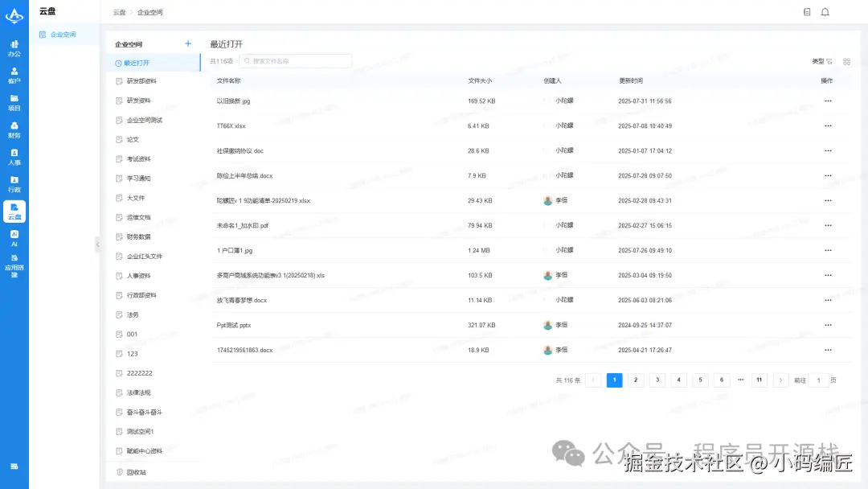Open the actions menu for 社保缴纳协议.doc
The height and width of the screenshot is (489, 868).
(828, 150)
